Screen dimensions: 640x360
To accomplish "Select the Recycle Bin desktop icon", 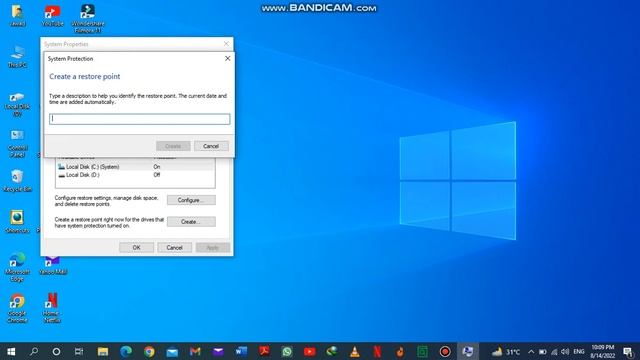I will click(17, 181).
